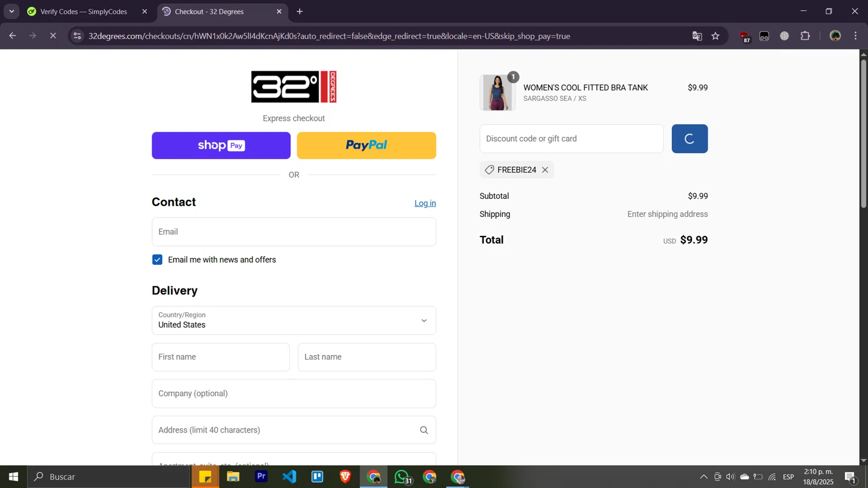Open WhatsApp from taskbar
Screen dimensions: 868x488
coord(402,477)
